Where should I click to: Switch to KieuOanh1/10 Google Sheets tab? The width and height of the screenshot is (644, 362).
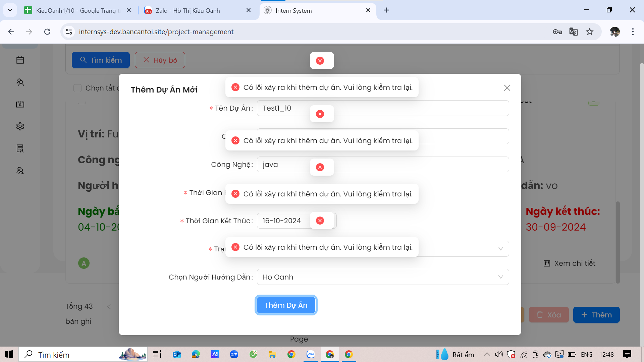click(78, 10)
